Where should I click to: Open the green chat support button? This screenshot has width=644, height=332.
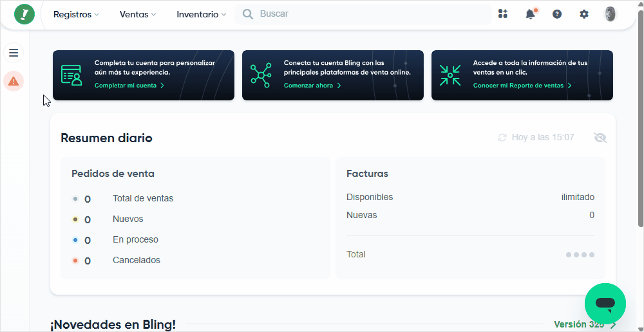605,304
